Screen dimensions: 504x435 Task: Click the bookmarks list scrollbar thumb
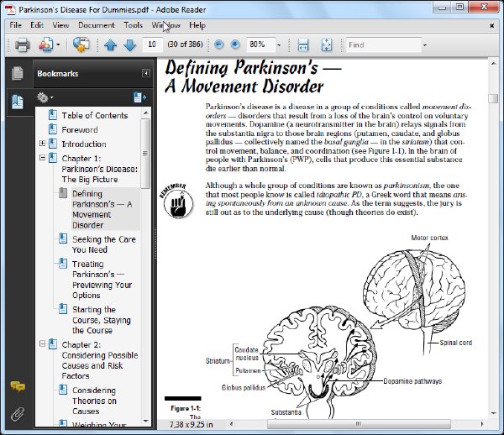coord(145,154)
